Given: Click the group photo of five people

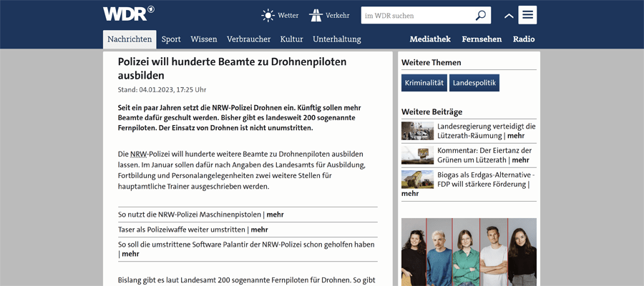Looking at the screenshot, I should click(x=469, y=252).
